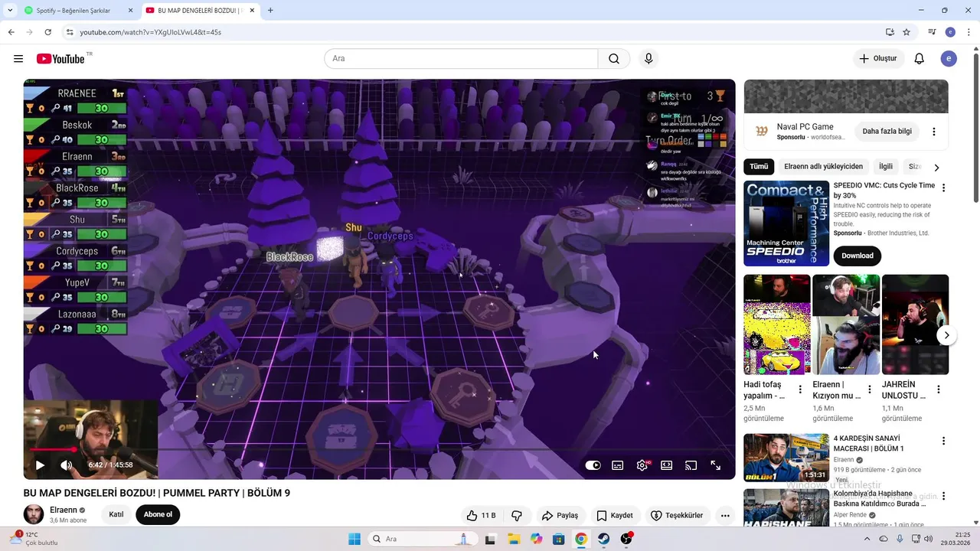Open the YouTube account avatar menu
The width and height of the screenshot is (980, 551).
point(949,59)
